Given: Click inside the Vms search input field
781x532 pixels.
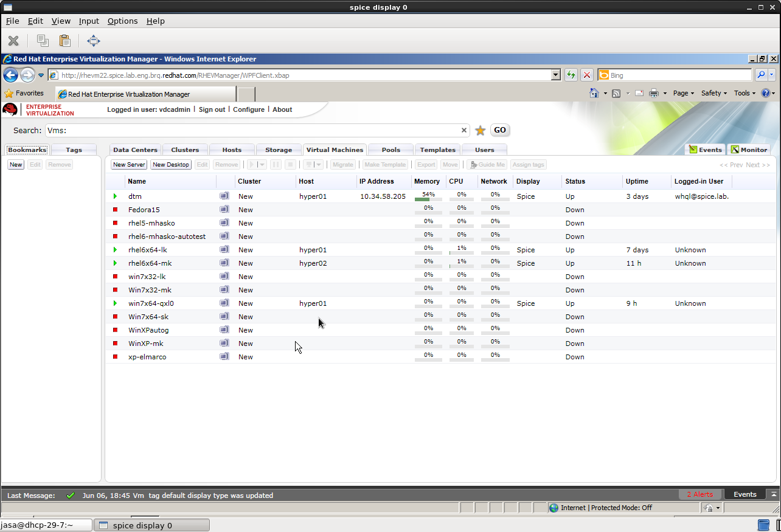Looking at the screenshot, I should (255, 130).
